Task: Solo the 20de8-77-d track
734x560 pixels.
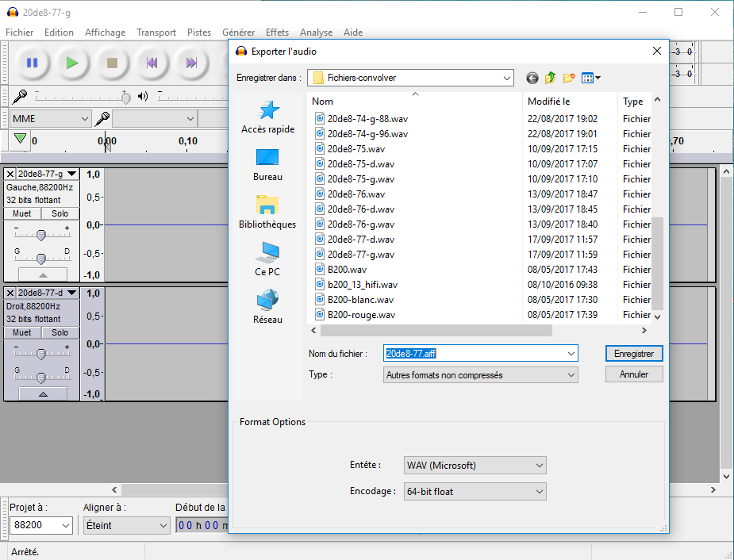Action: (x=60, y=332)
